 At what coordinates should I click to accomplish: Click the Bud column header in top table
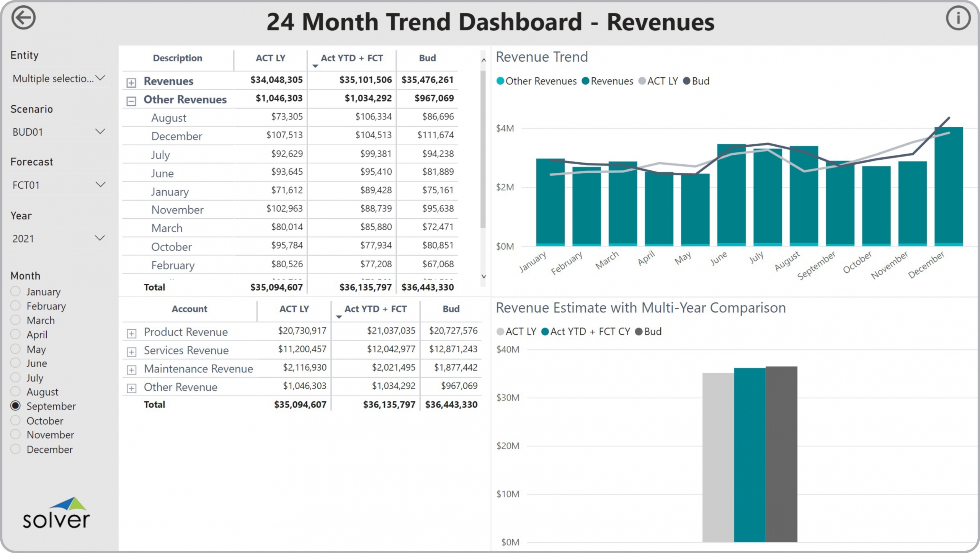(427, 58)
